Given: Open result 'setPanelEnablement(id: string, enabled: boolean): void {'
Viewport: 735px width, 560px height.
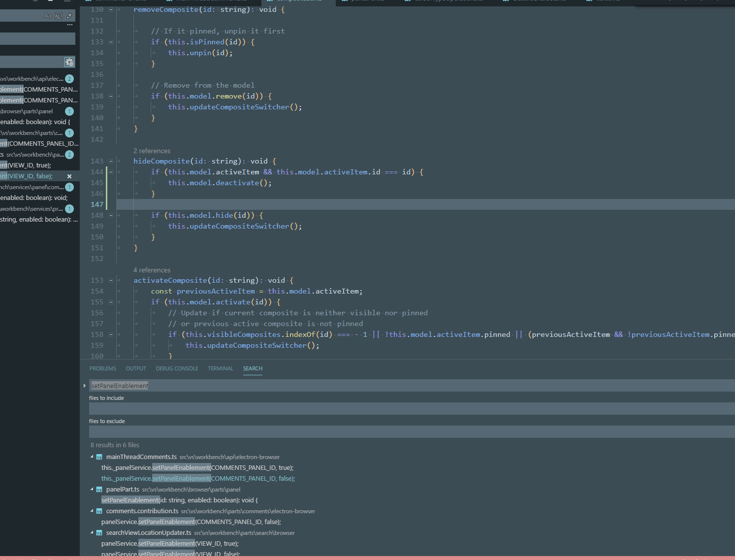Looking at the screenshot, I should click(180, 500).
